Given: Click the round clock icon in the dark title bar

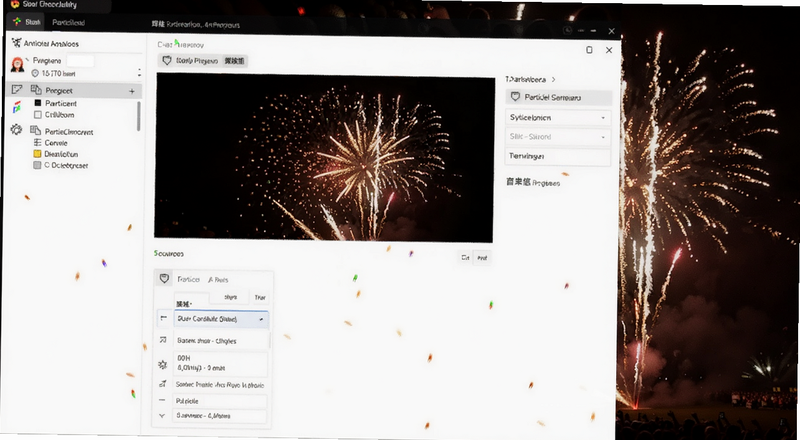Looking at the screenshot, I should (568, 30).
